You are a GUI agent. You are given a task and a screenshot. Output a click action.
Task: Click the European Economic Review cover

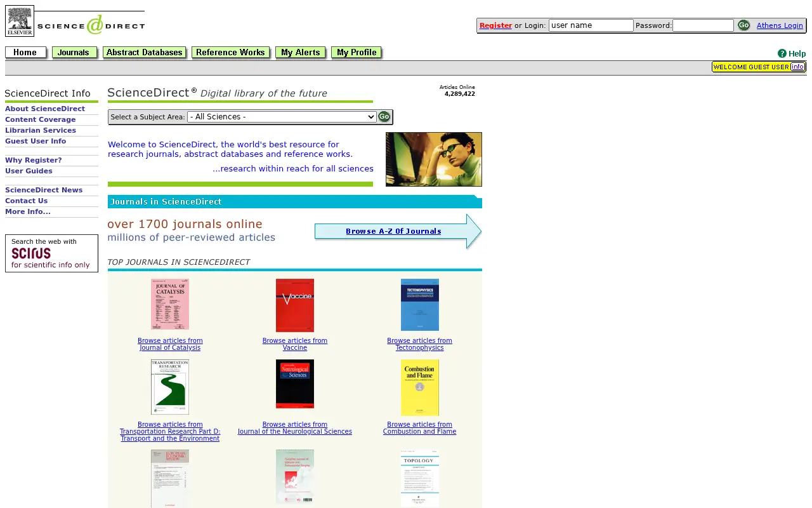[x=170, y=479]
